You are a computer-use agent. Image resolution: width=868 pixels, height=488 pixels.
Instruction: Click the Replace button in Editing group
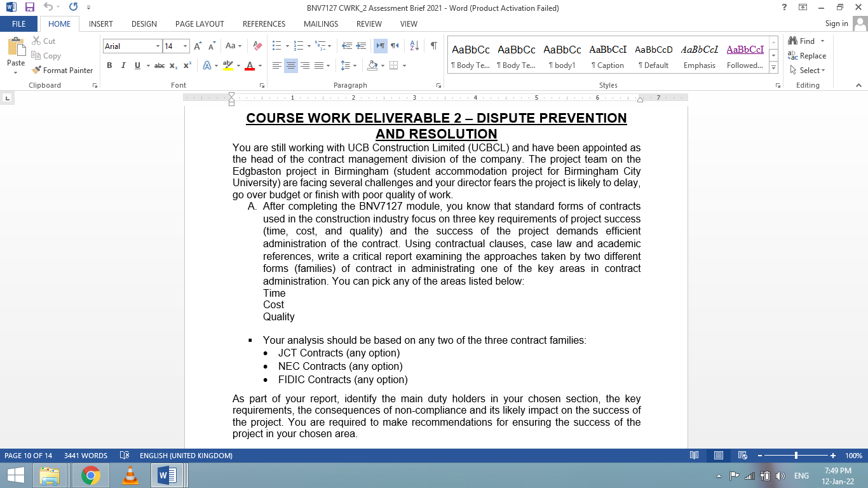[808, 56]
